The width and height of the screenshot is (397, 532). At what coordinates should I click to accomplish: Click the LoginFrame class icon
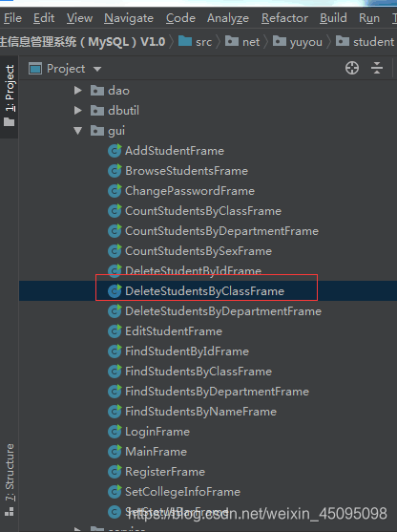pyautogui.click(x=115, y=431)
